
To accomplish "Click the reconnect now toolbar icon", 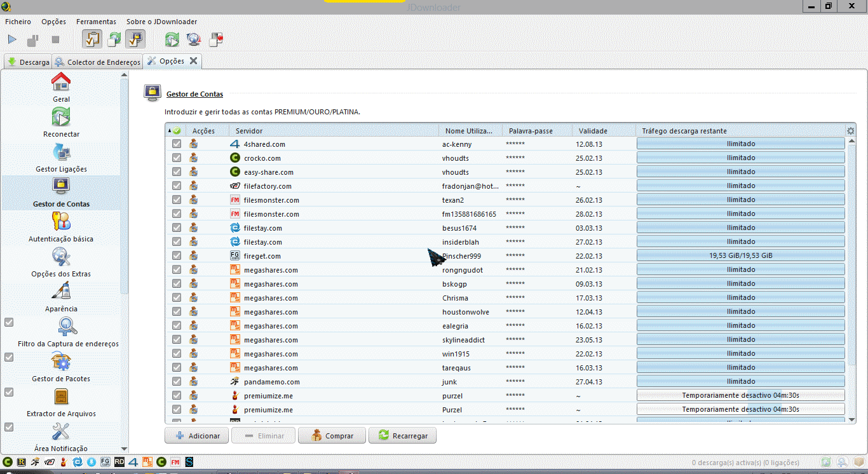I will tap(172, 39).
